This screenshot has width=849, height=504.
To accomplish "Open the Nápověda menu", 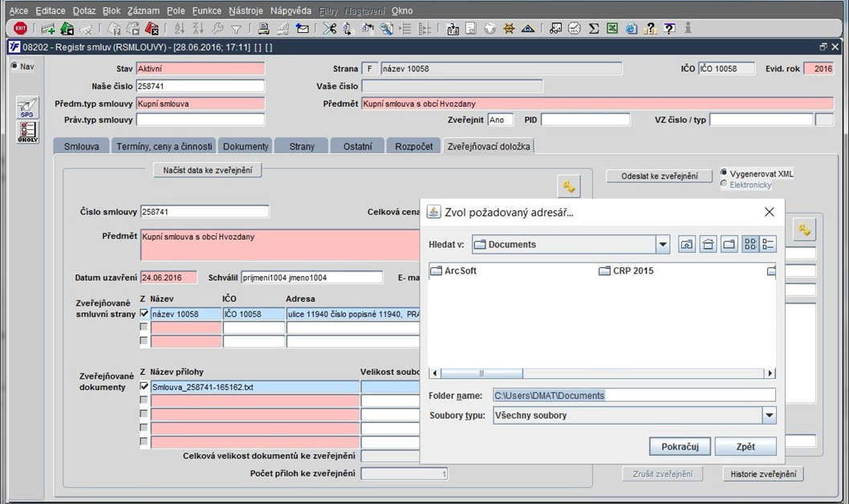I will coord(290,10).
